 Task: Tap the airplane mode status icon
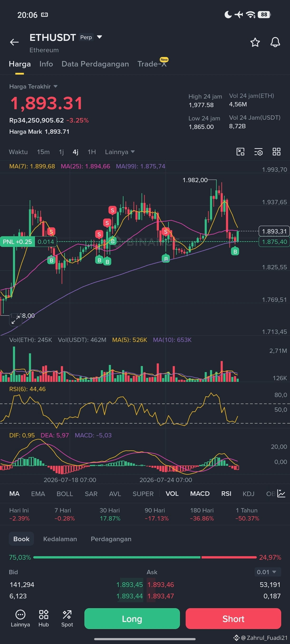pyautogui.click(x=239, y=14)
